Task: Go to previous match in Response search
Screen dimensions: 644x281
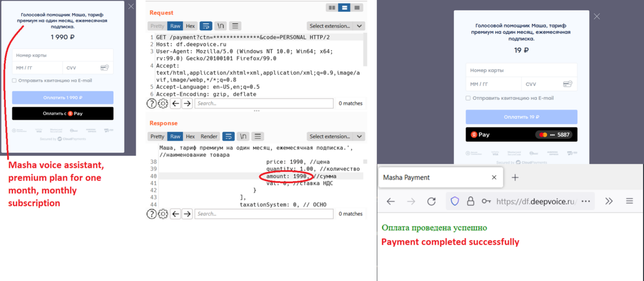Action: (x=175, y=214)
